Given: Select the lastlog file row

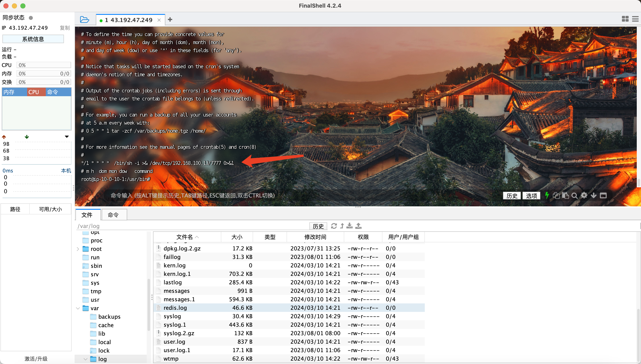Looking at the screenshot, I should [289, 282].
